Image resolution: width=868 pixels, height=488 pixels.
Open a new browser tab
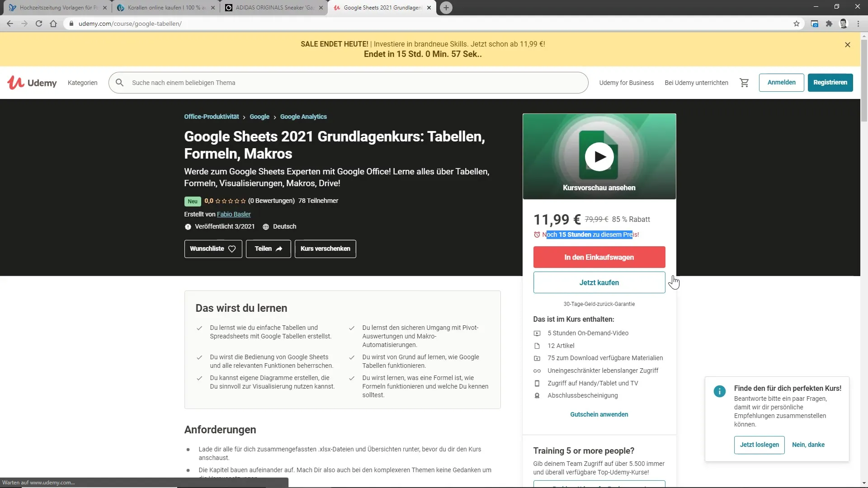point(446,8)
